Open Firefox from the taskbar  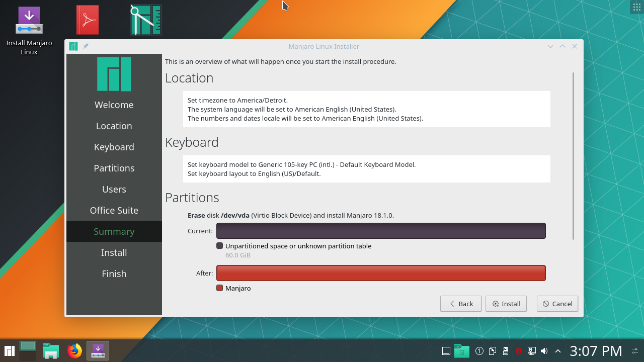click(74, 351)
